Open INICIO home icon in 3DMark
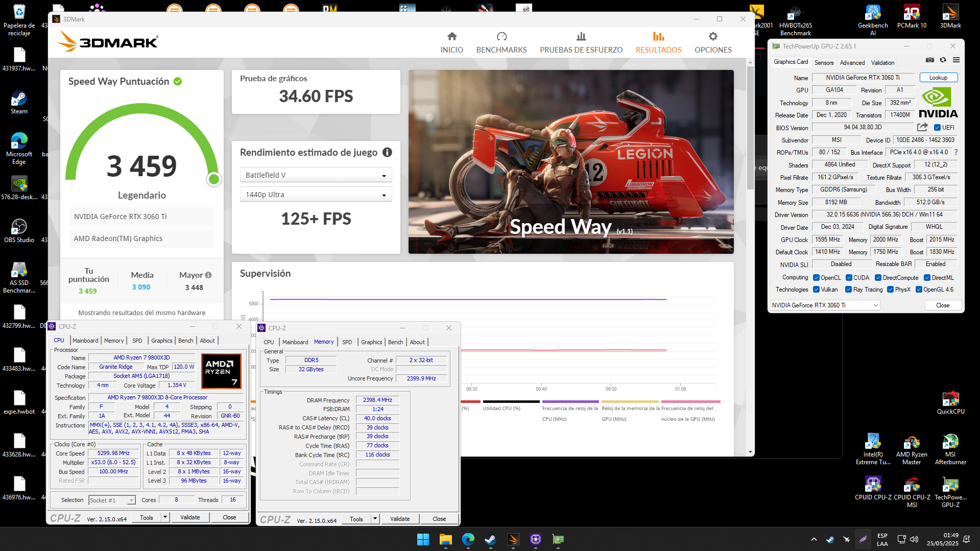 pos(451,36)
